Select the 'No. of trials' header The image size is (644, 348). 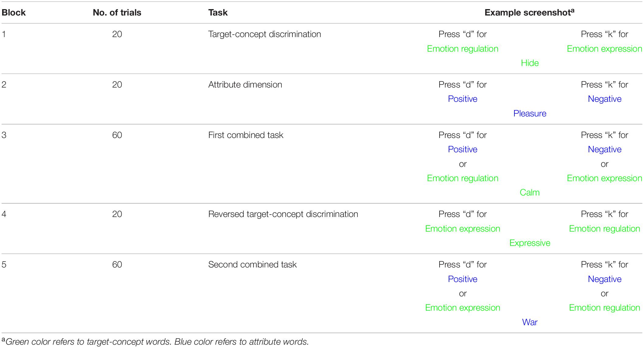tap(117, 12)
